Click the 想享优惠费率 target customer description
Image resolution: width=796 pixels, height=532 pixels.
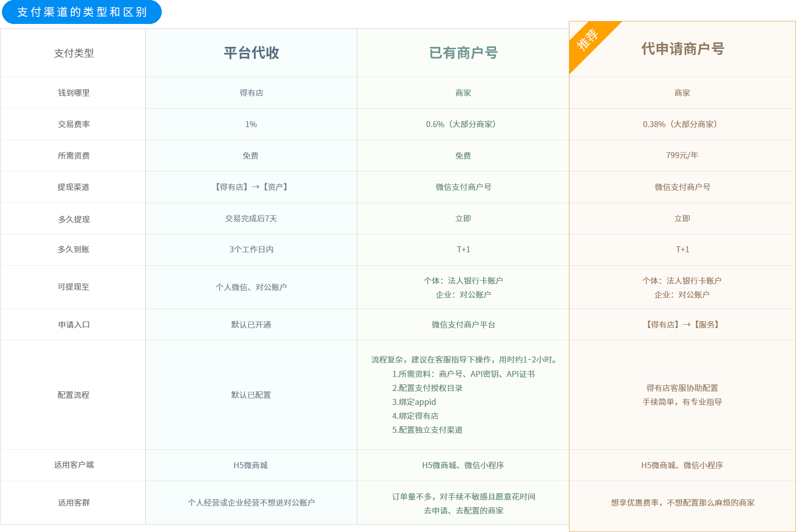coord(682,503)
